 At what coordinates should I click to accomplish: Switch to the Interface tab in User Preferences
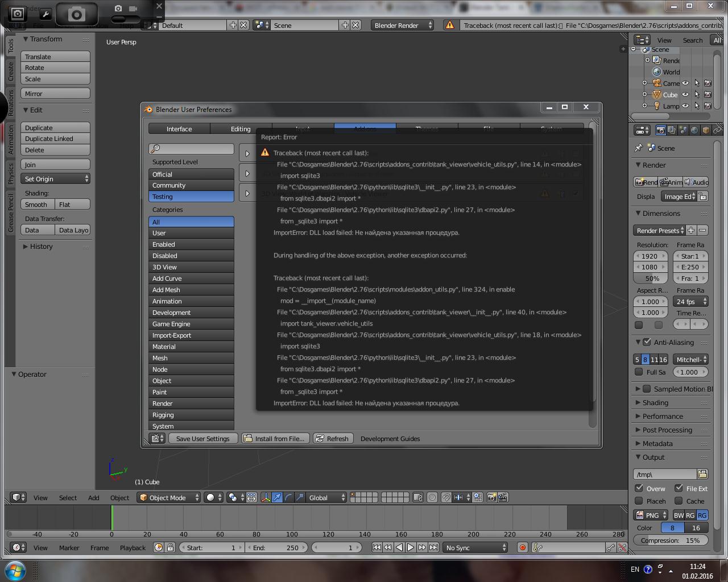point(179,129)
